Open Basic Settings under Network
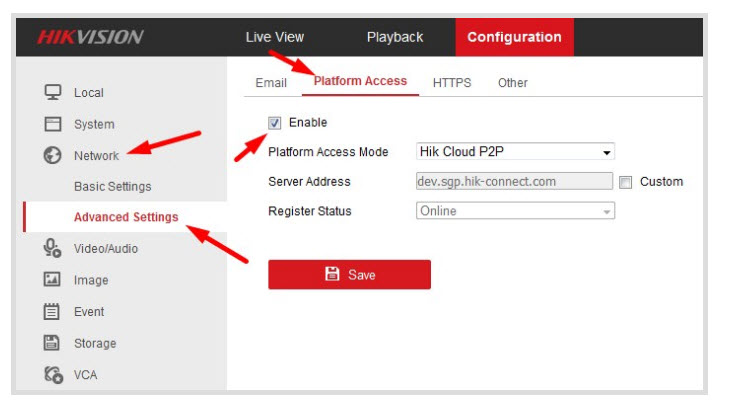Screen dimensions: 741x406 (x=113, y=187)
